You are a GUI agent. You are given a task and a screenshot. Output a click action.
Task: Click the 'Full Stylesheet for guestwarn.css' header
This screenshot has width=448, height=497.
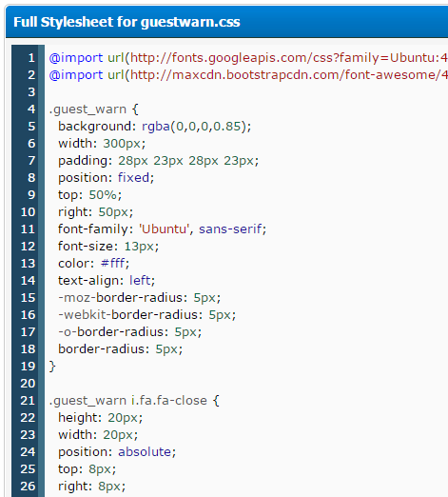127,22
